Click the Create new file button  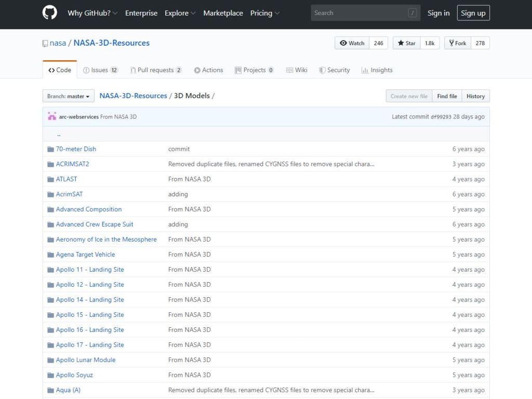(409, 96)
